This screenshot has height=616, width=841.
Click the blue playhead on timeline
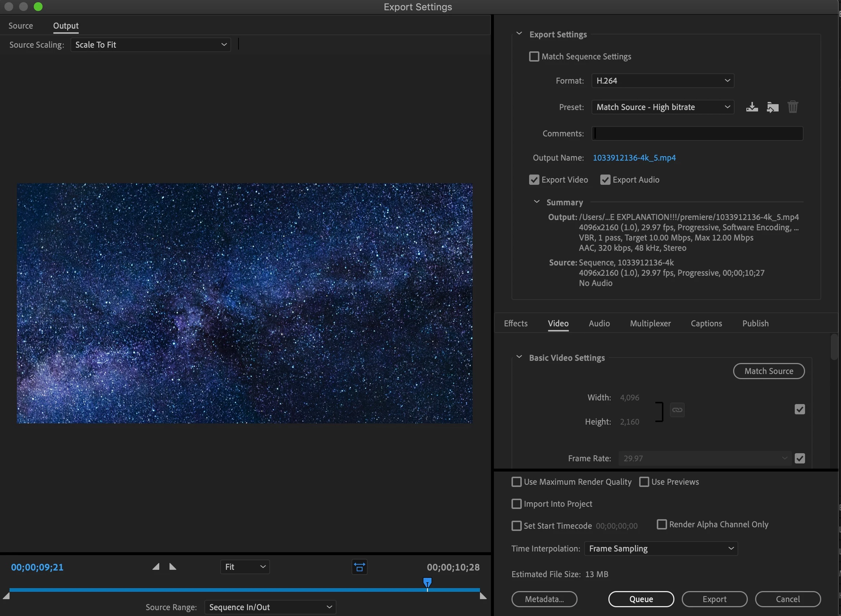click(x=427, y=582)
